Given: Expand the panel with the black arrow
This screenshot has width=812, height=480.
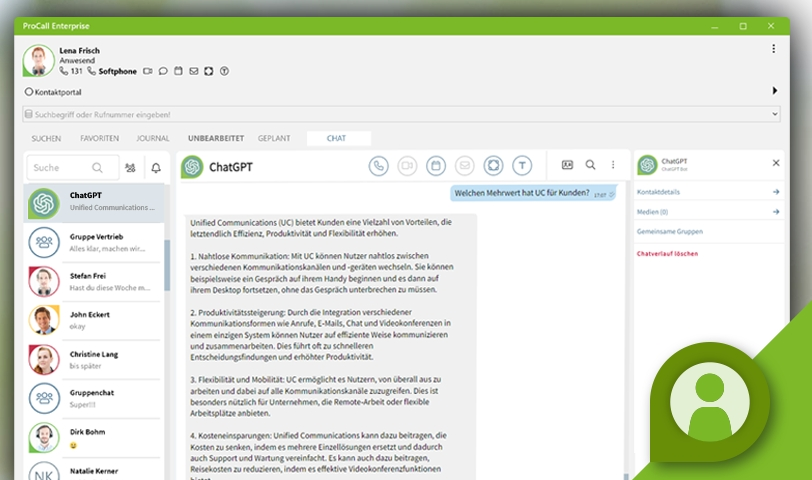Looking at the screenshot, I should tap(775, 91).
